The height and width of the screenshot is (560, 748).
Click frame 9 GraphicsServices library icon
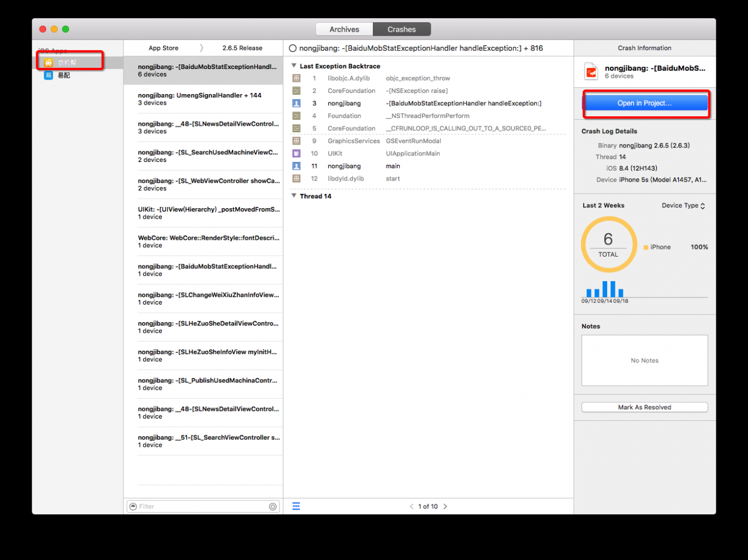296,141
